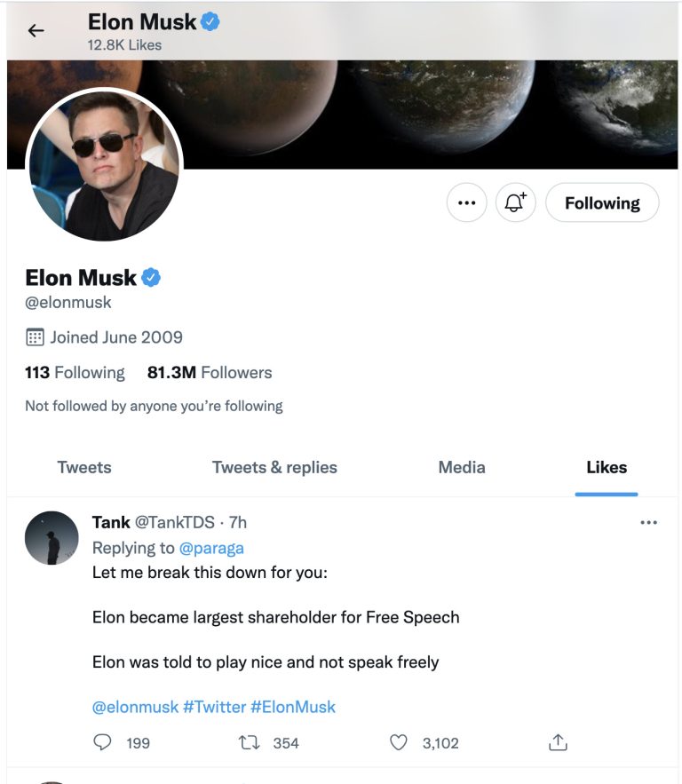Open the Tweets & replies tab
The height and width of the screenshot is (784, 682).
(x=274, y=467)
